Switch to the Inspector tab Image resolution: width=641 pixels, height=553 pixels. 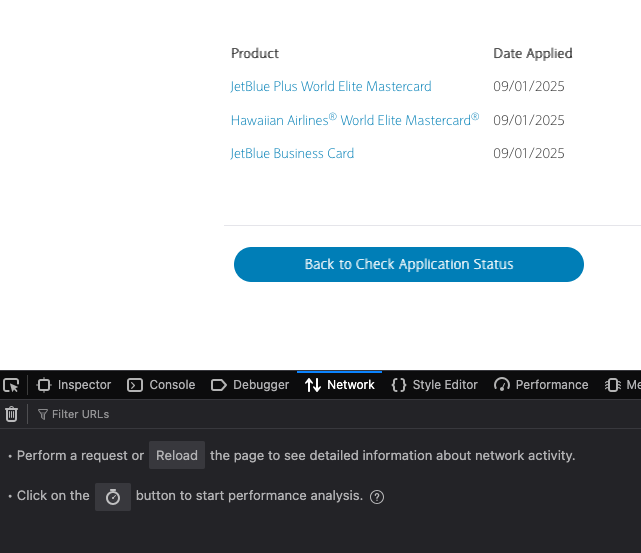coord(74,385)
